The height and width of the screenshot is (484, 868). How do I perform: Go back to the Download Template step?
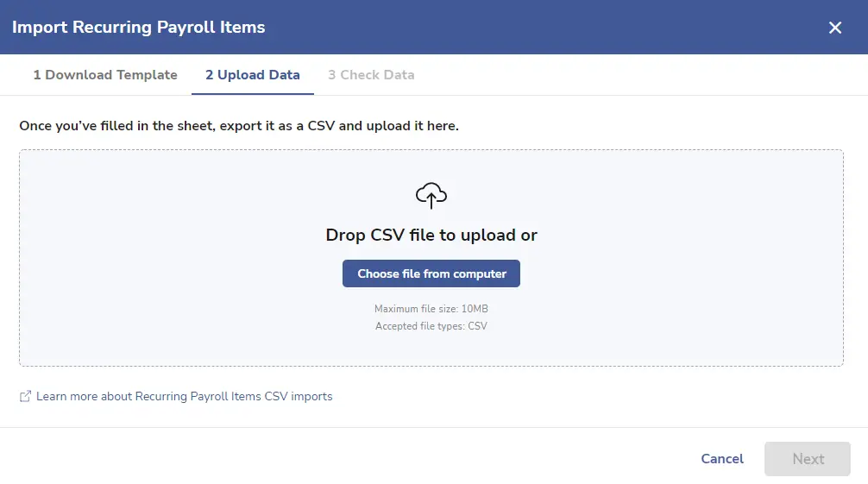(x=105, y=75)
